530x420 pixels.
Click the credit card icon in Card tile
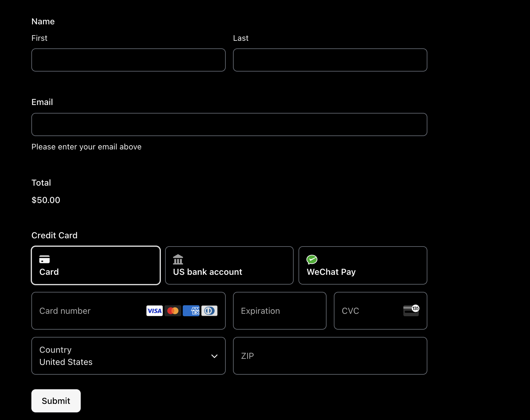pyautogui.click(x=44, y=259)
